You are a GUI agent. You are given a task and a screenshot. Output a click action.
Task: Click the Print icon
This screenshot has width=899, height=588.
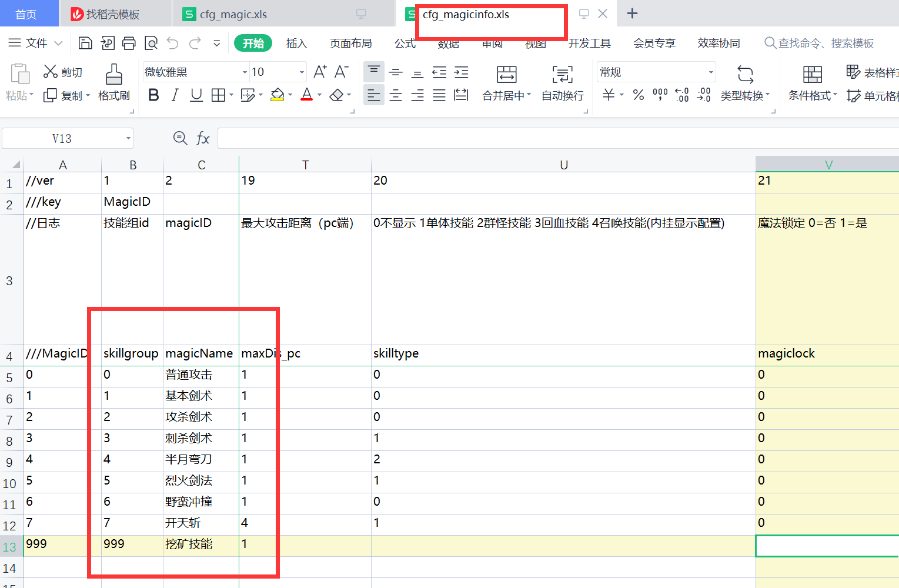(129, 43)
